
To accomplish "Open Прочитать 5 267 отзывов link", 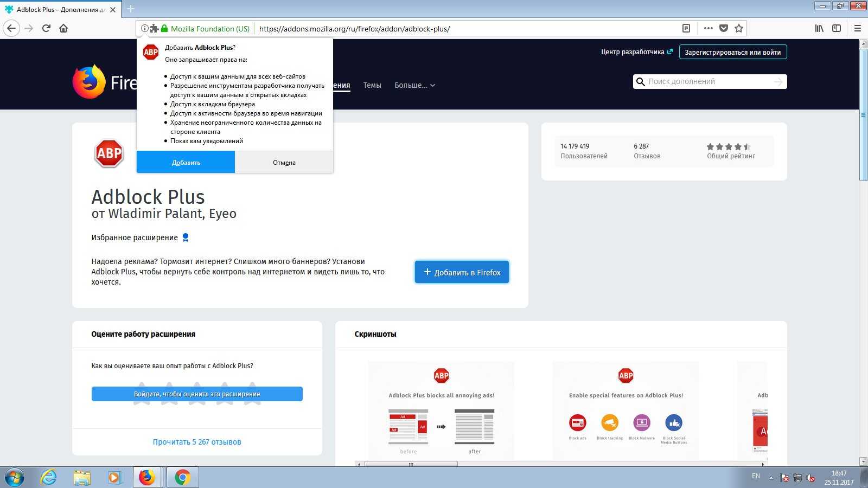I will (x=197, y=442).
